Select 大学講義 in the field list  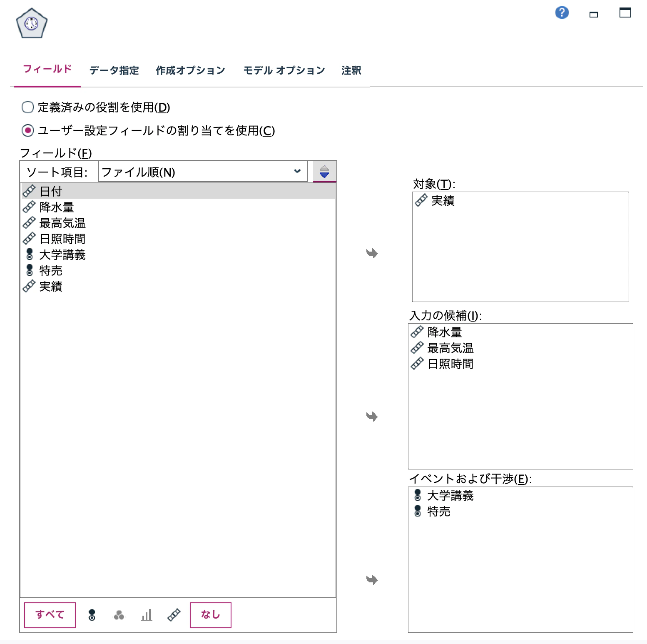point(178,255)
